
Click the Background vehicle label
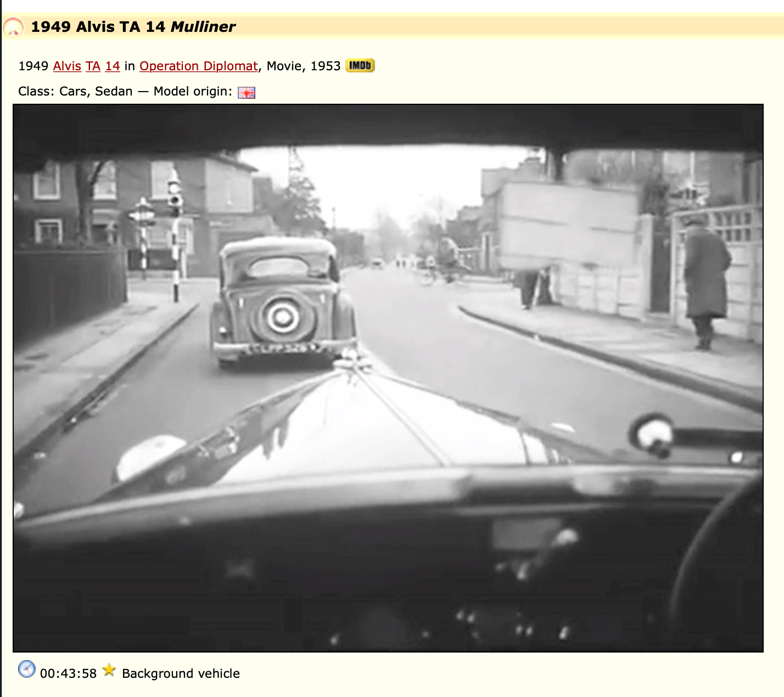point(181,673)
